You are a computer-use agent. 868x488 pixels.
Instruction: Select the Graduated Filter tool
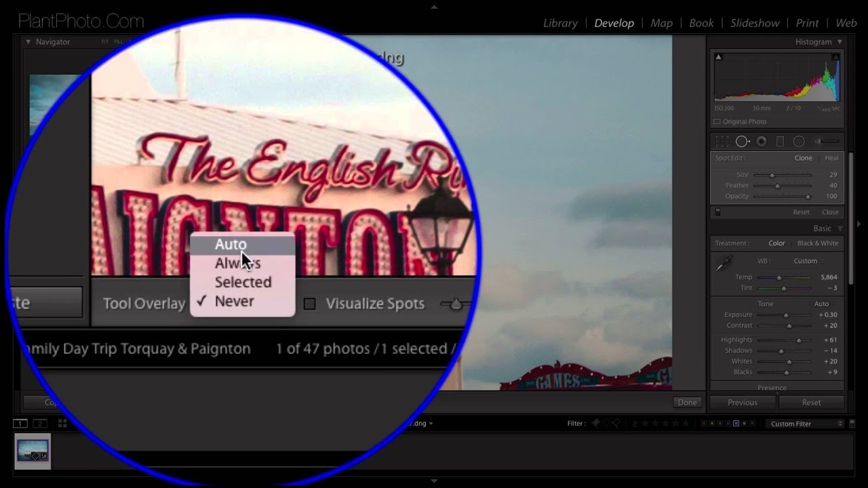(x=780, y=142)
